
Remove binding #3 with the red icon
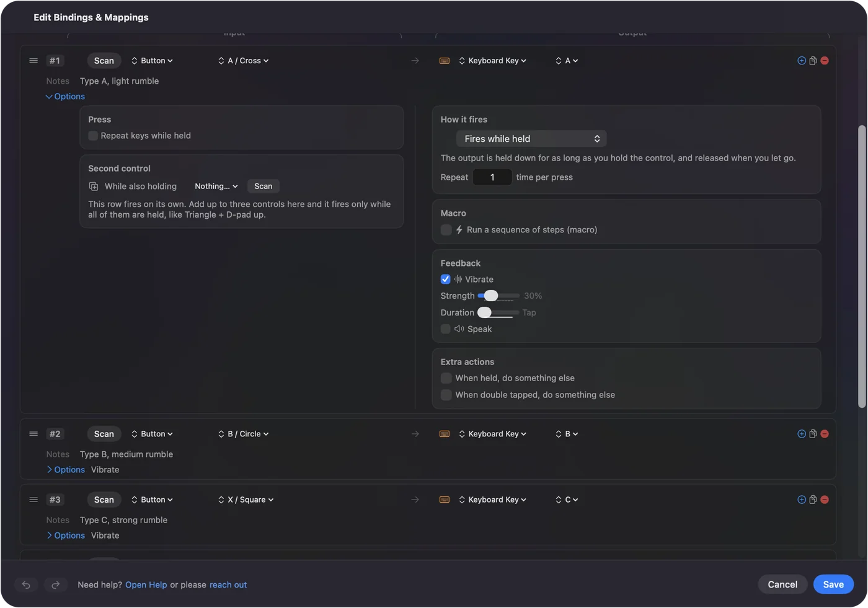coord(825,500)
